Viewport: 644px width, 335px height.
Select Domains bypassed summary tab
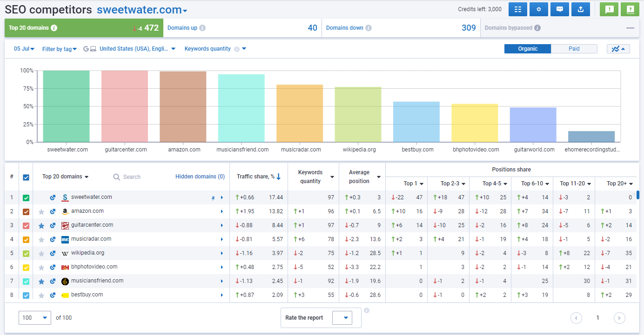[559, 28]
